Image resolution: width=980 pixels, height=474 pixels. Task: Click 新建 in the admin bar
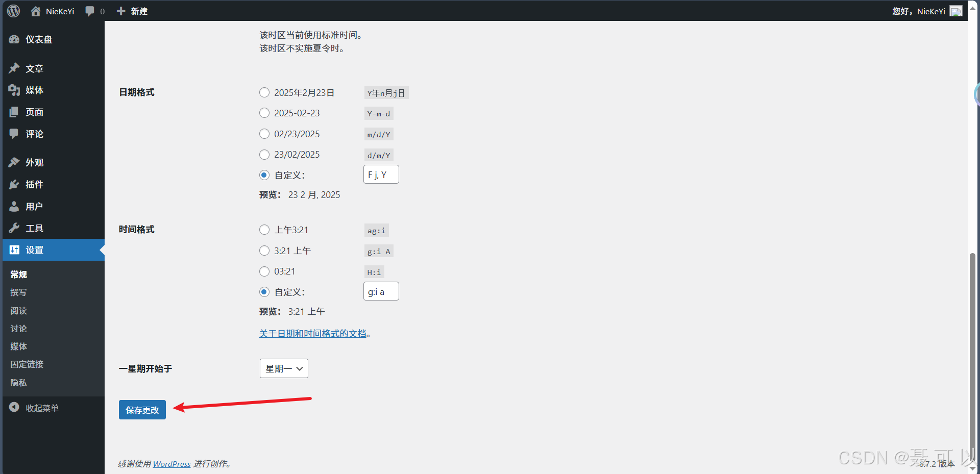[x=139, y=11]
